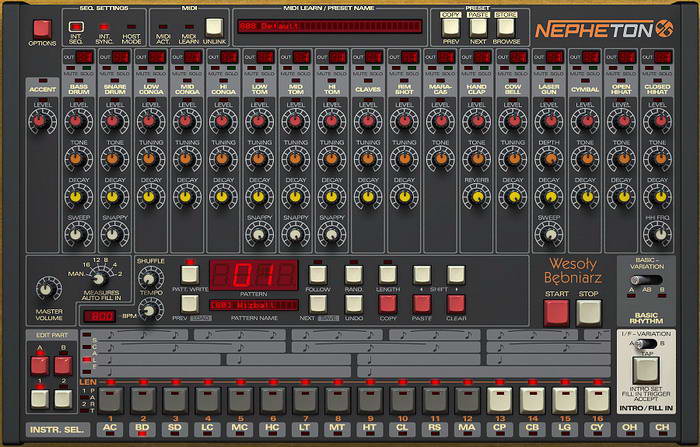Click the UNLINK MIDI button
Image resolution: width=700 pixels, height=447 pixels.
[x=215, y=28]
